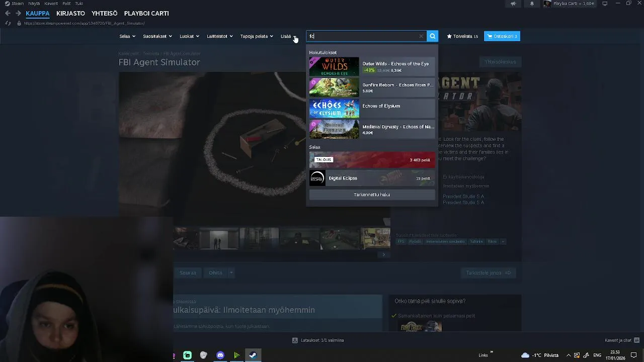The width and height of the screenshot is (644, 362).
Task: Go back with the left arrow
Action: 8,13
